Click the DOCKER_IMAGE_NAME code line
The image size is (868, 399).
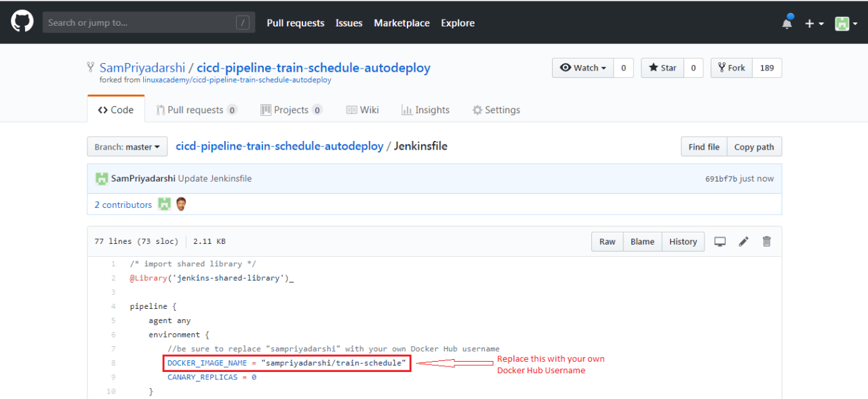click(287, 363)
